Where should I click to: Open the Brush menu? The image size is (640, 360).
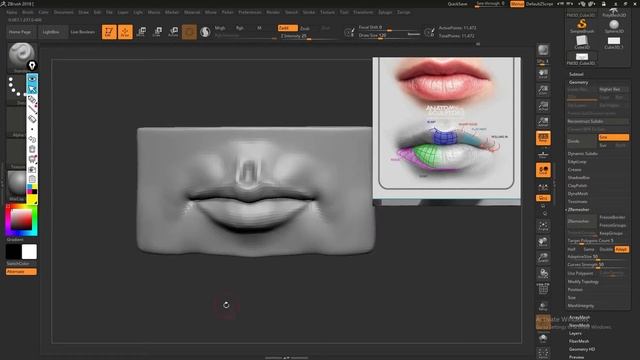(x=28, y=12)
